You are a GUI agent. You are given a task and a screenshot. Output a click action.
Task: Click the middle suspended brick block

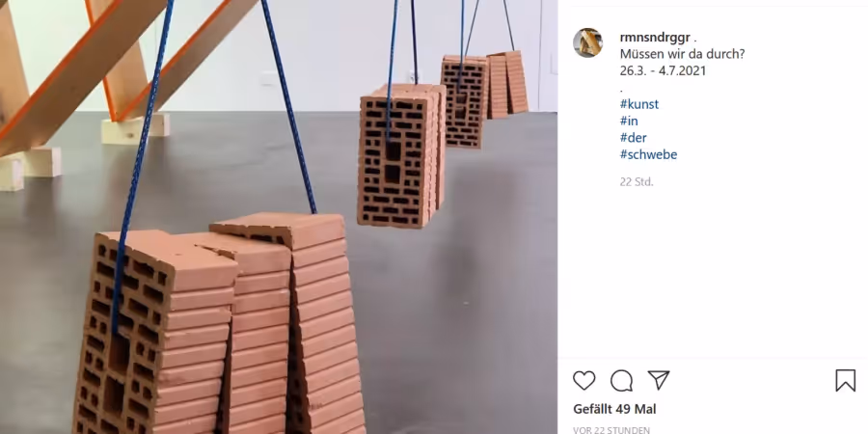[401, 155]
